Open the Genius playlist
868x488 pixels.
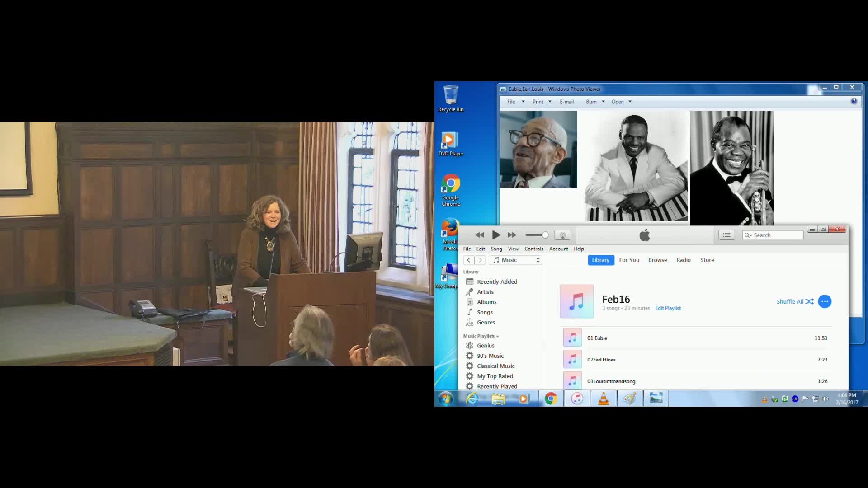click(486, 346)
